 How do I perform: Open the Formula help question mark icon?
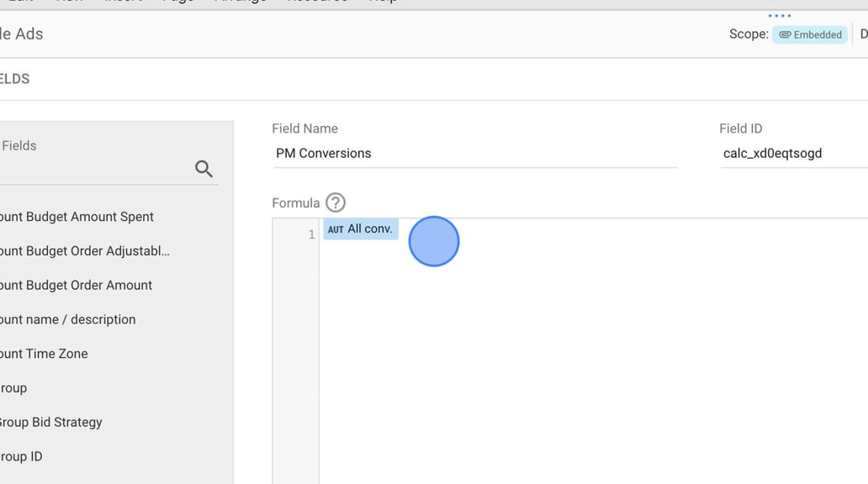(335, 202)
